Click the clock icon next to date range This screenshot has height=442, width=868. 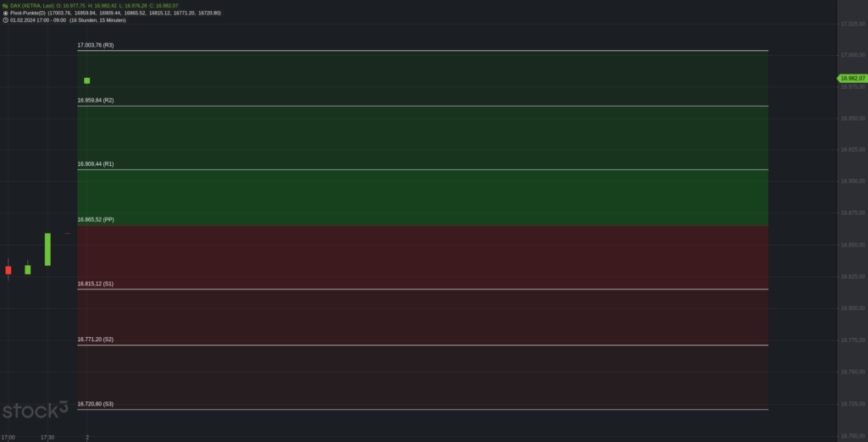point(6,20)
